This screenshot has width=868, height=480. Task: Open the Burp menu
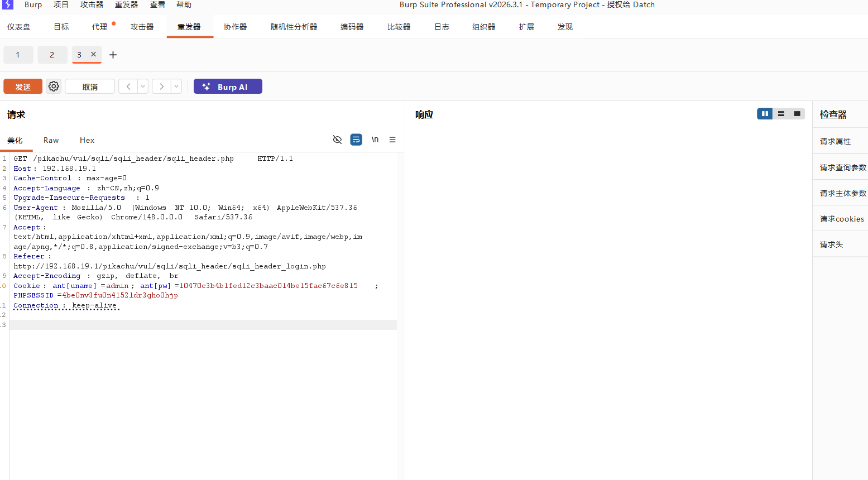click(x=33, y=4)
